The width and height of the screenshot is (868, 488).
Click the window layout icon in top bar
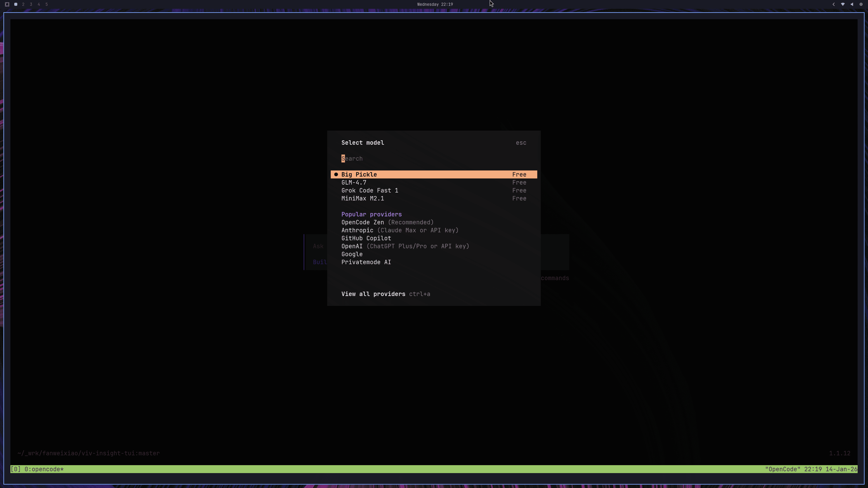pyautogui.click(x=7, y=4)
